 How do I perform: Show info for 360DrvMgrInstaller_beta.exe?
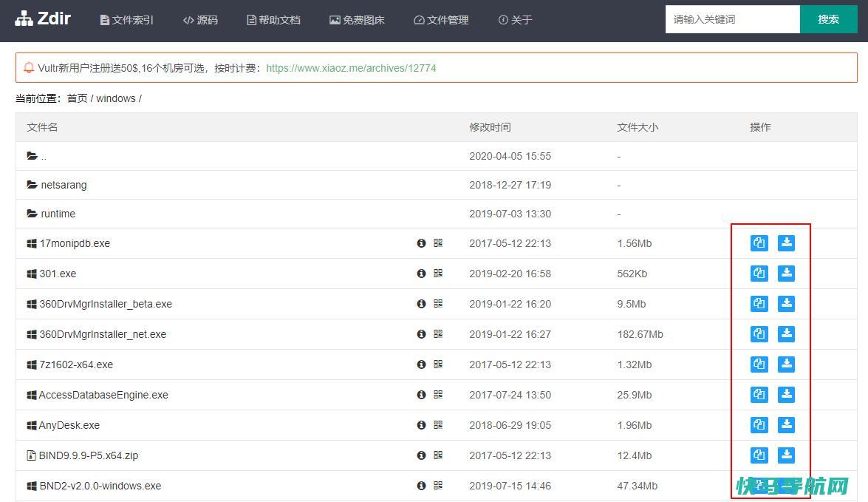point(421,304)
